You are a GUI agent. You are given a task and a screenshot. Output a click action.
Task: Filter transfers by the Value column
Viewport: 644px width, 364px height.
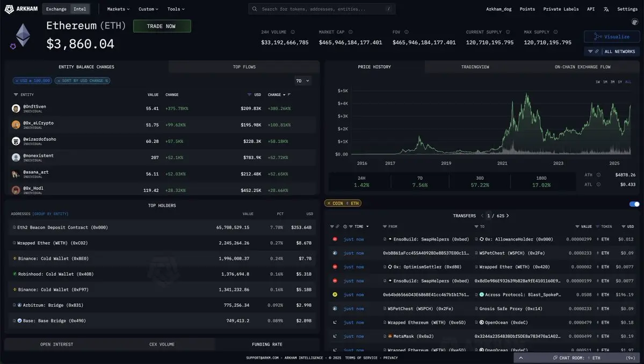pyautogui.click(x=577, y=227)
